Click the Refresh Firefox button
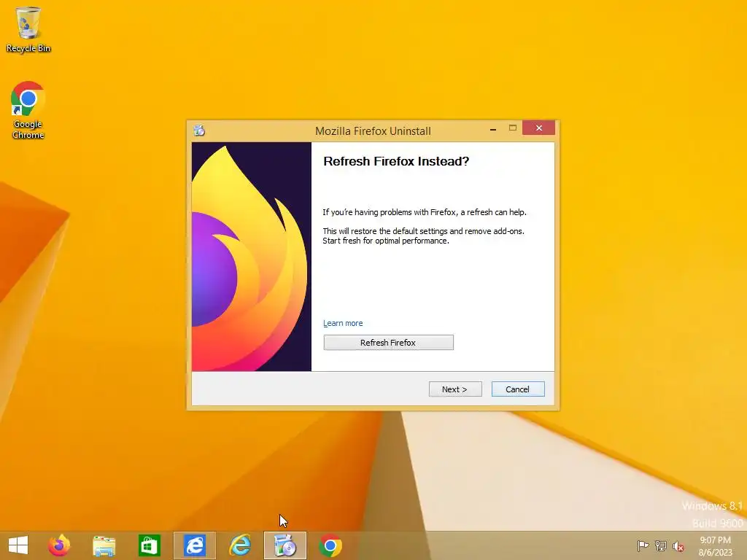 point(388,343)
